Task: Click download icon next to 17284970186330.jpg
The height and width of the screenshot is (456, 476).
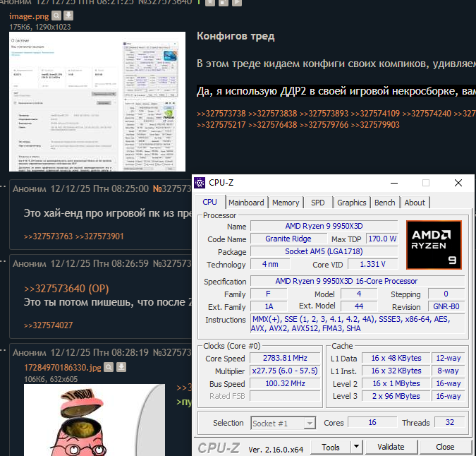Action: coord(121,367)
